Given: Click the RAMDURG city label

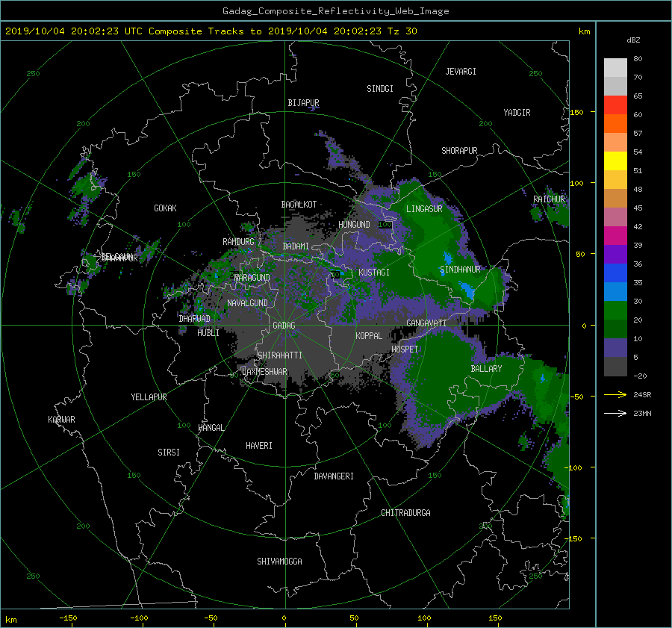Looking at the screenshot, I should click(238, 242).
